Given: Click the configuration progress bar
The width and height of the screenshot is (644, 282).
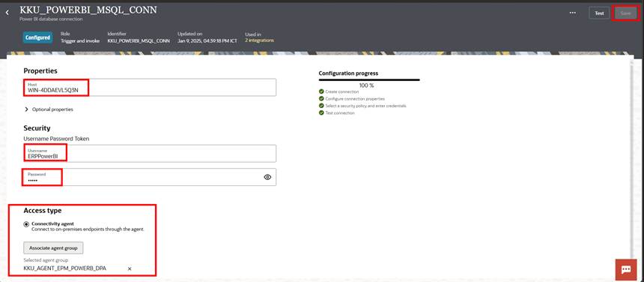Looking at the screenshot, I should [369, 79].
